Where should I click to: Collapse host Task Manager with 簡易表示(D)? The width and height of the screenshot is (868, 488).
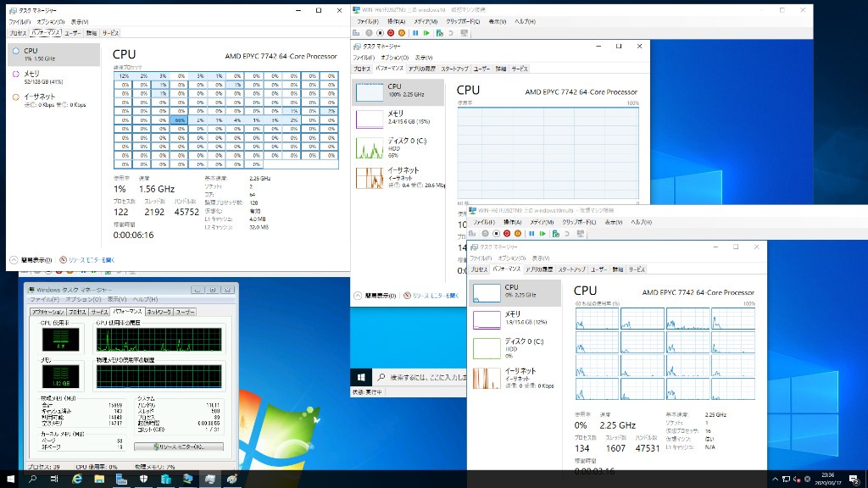pyautogui.click(x=36, y=260)
